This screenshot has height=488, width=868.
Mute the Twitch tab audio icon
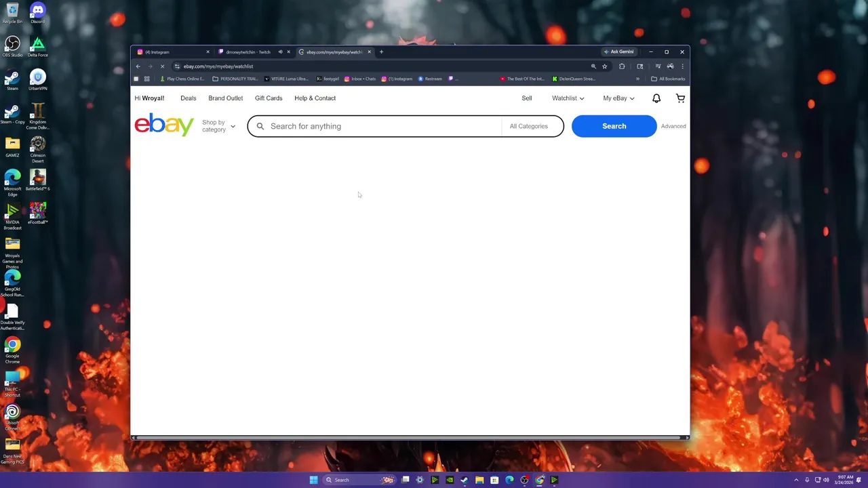coord(280,52)
